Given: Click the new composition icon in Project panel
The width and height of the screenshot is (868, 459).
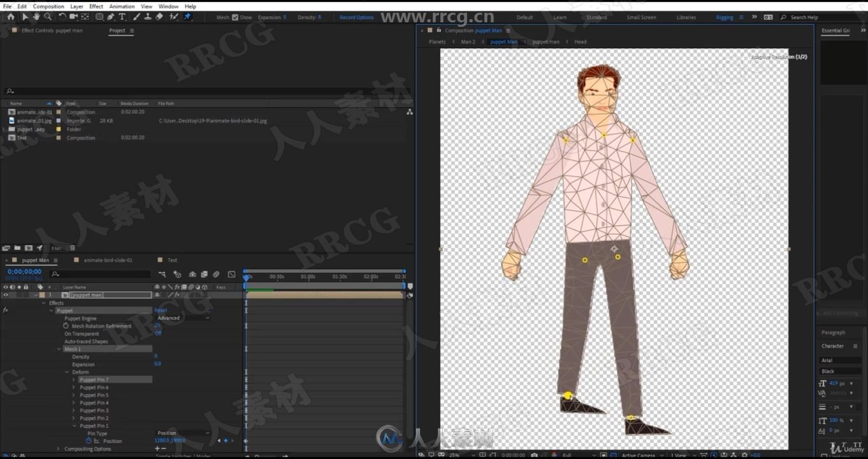Looking at the screenshot, I should click(29, 248).
